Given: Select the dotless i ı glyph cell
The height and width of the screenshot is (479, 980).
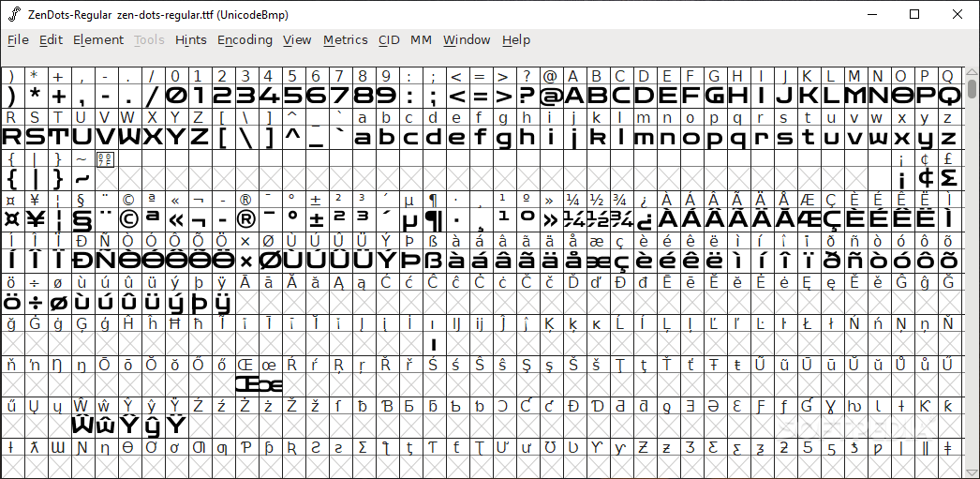Looking at the screenshot, I should click(x=433, y=343).
